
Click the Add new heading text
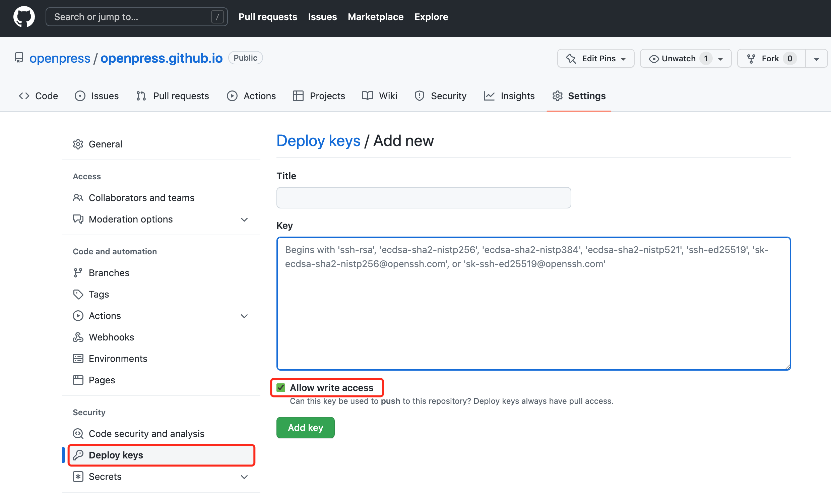[x=403, y=141]
